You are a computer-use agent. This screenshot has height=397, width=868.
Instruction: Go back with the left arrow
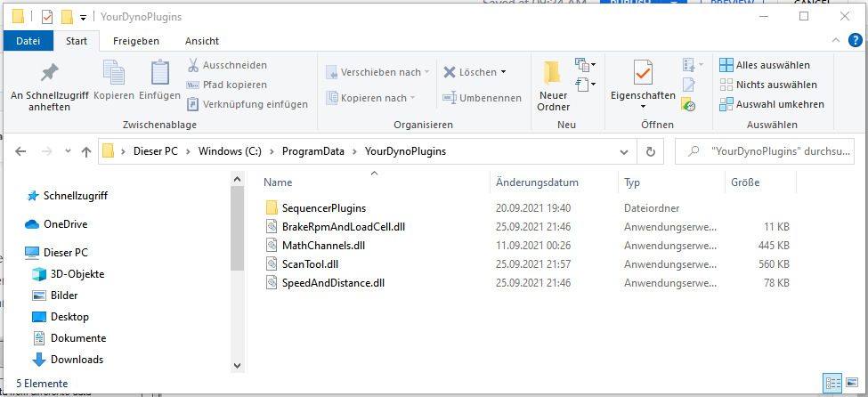coord(20,151)
